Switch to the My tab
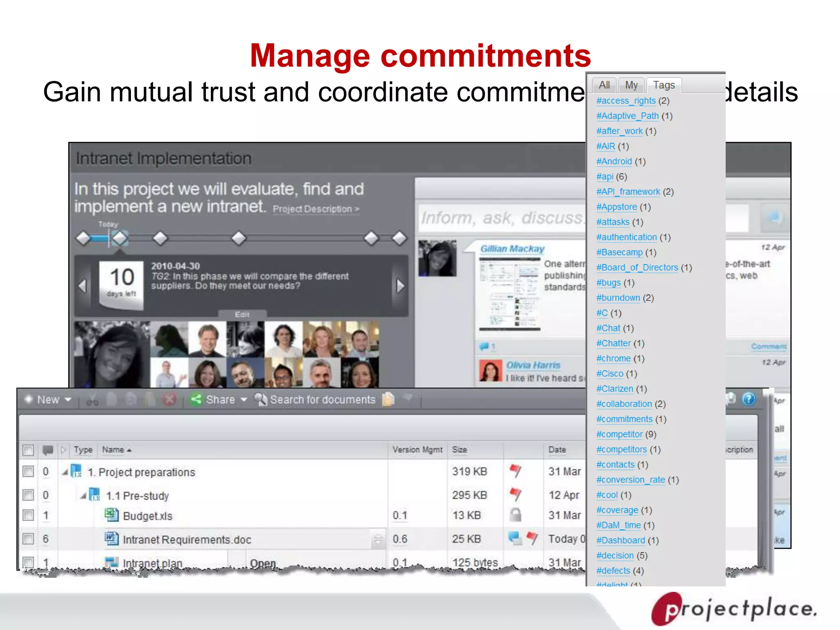Viewport: 840px width, 630px height. pos(631,85)
